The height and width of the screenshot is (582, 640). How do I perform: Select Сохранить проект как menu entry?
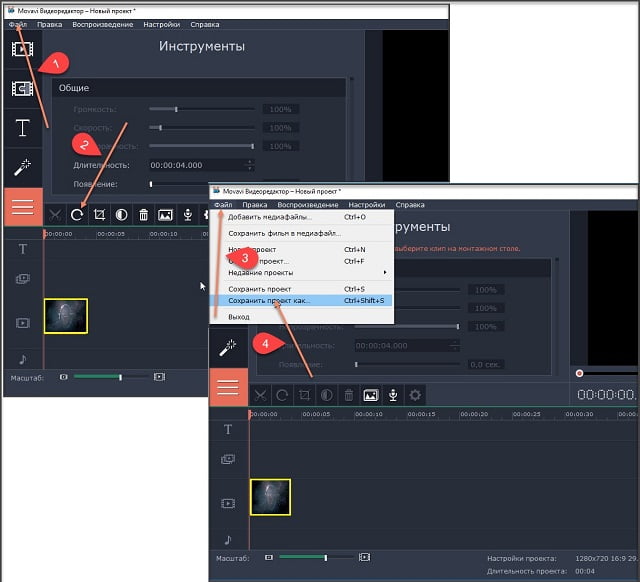tap(302, 301)
